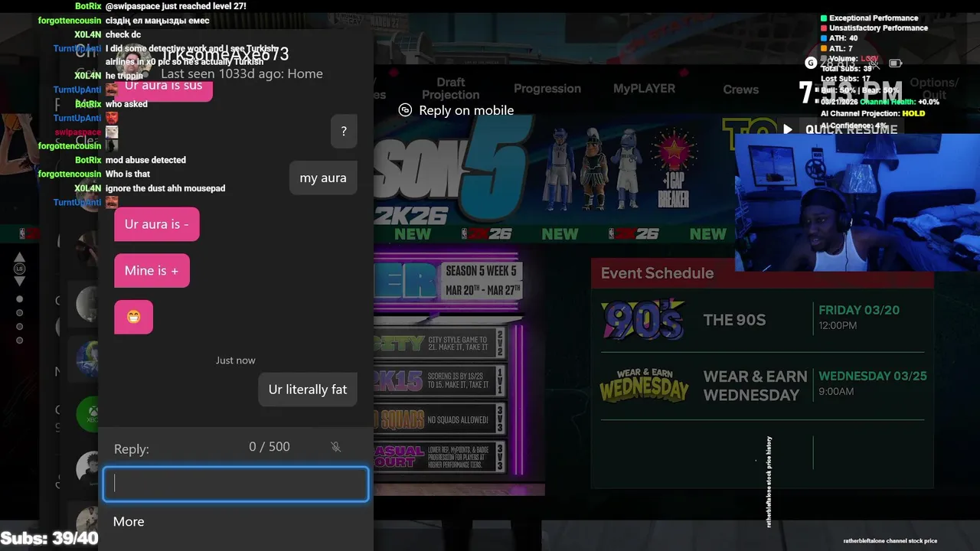Click the Reply on mobile label
Image resolution: width=980 pixels, height=551 pixels.
466,110
